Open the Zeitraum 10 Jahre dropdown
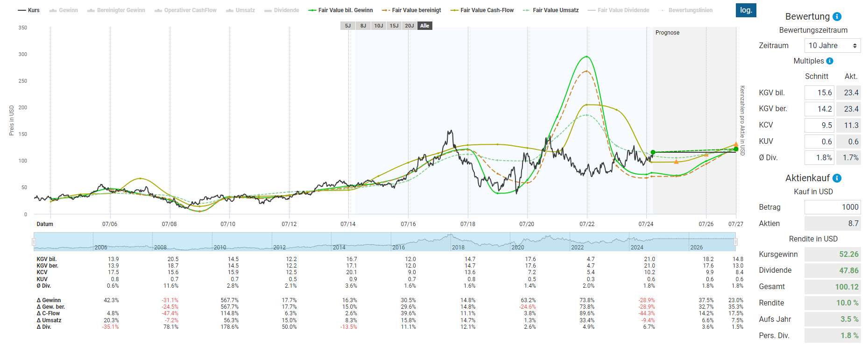This screenshot has width=868, height=347. tap(833, 45)
